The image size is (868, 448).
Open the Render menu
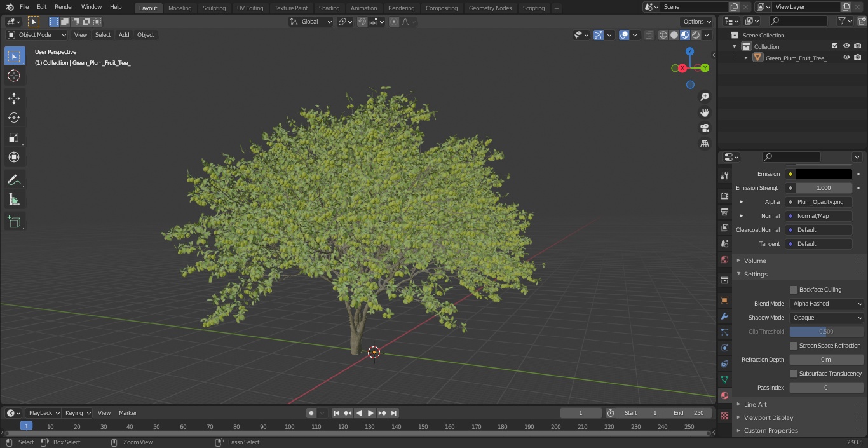[x=64, y=7]
